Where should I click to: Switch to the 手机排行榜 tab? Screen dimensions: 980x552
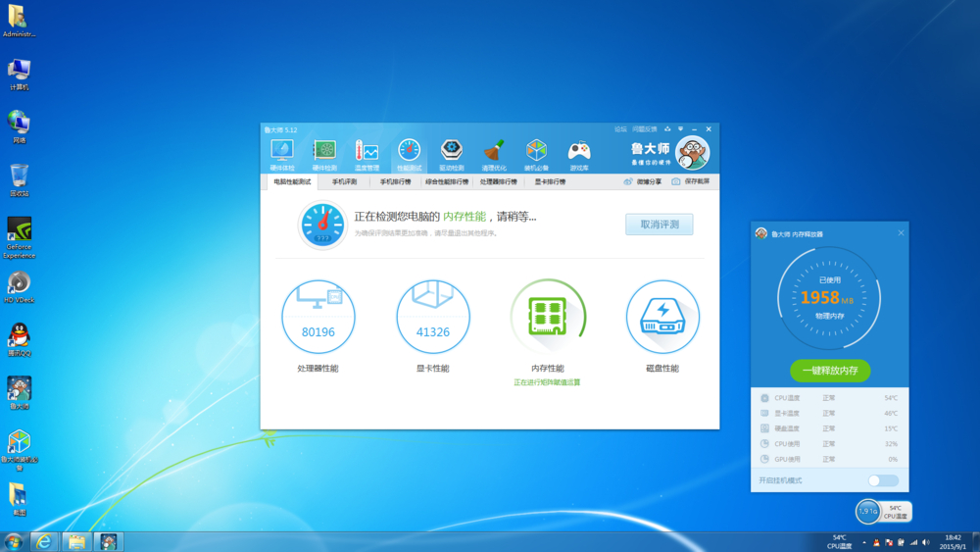pyautogui.click(x=396, y=182)
